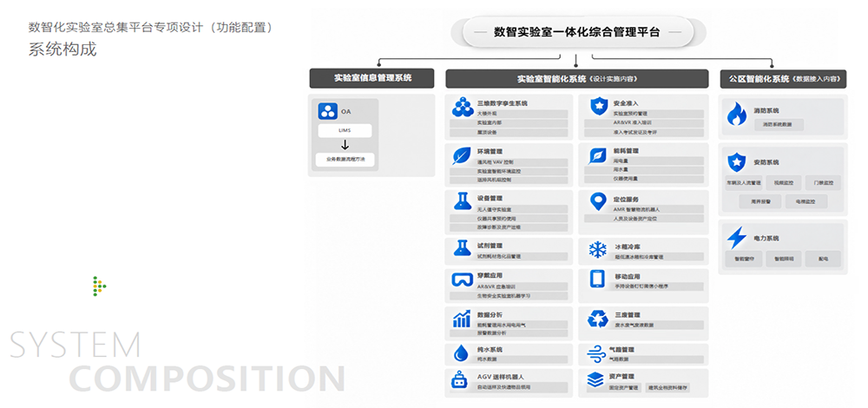Click the 定位服务 location pin icon
The image size is (868, 408).
point(598,201)
